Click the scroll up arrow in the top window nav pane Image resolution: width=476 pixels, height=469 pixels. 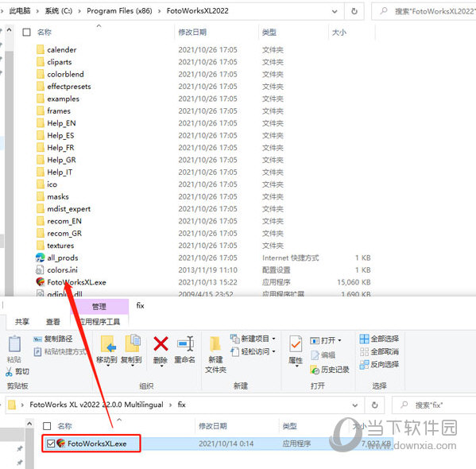coord(9,29)
